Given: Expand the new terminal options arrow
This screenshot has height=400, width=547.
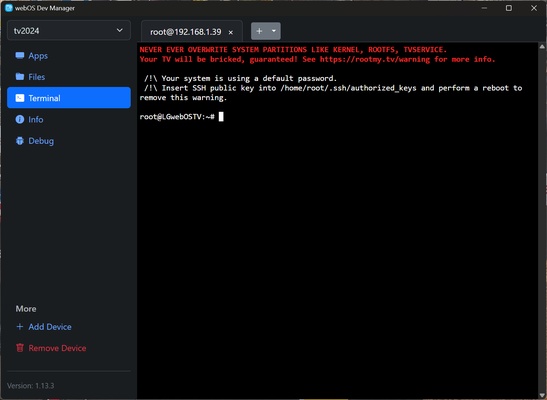Looking at the screenshot, I should point(274,31).
